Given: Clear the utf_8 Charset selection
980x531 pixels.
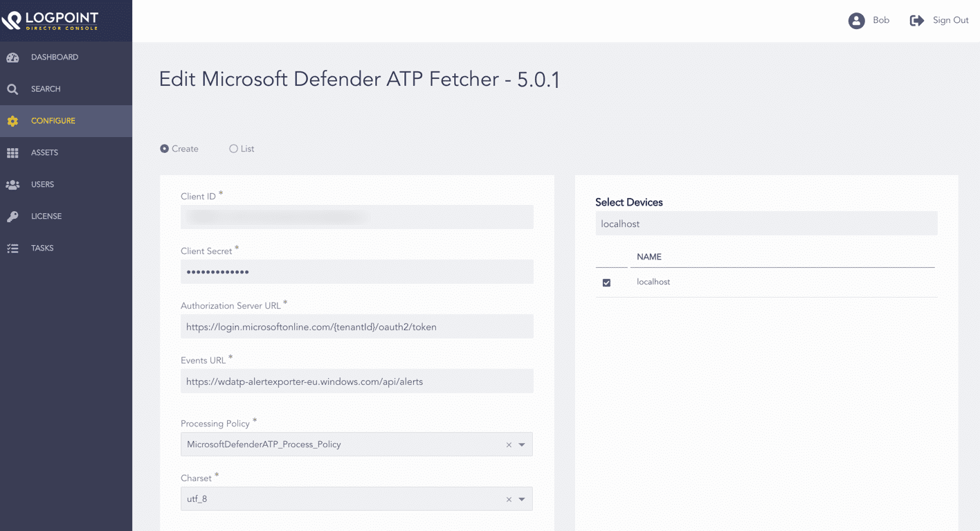Looking at the screenshot, I should [509, 500].
